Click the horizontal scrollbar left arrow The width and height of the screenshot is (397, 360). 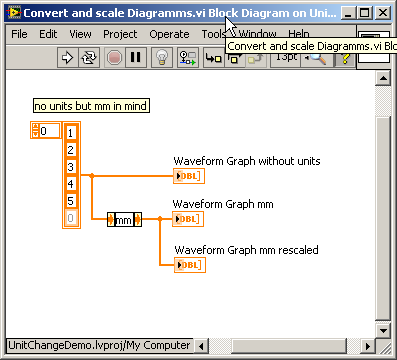[x=201, y=346]
